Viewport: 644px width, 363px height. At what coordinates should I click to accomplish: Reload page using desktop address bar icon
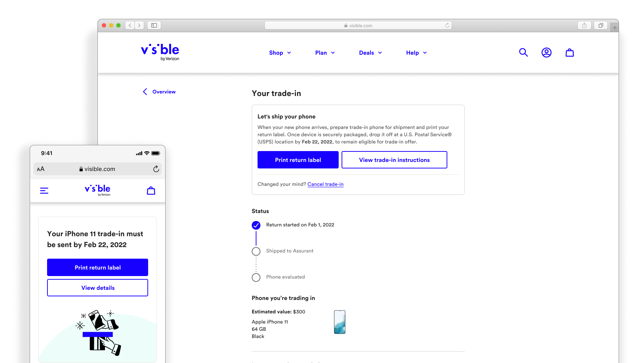click(447, 25)
